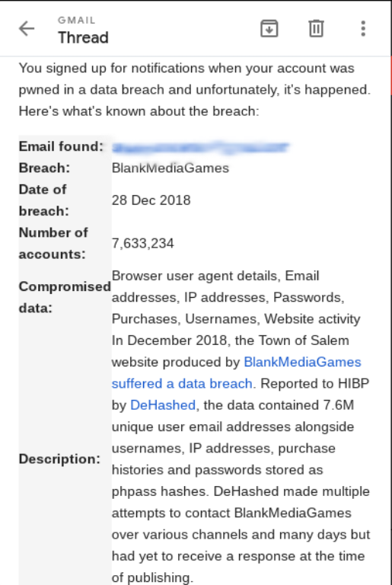
Task: Click the BlankMediaGames breach name value
Action: click(x=171, y=168)
